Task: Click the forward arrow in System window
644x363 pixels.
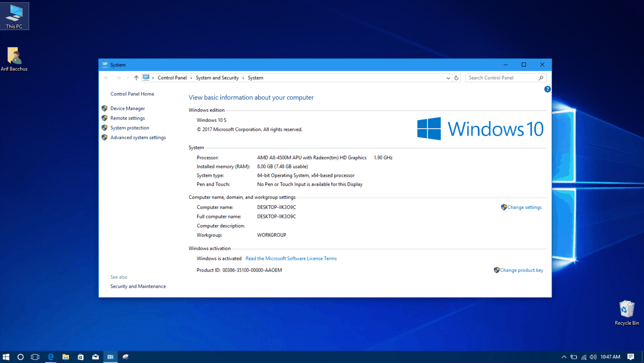Action: click(118, 78)
